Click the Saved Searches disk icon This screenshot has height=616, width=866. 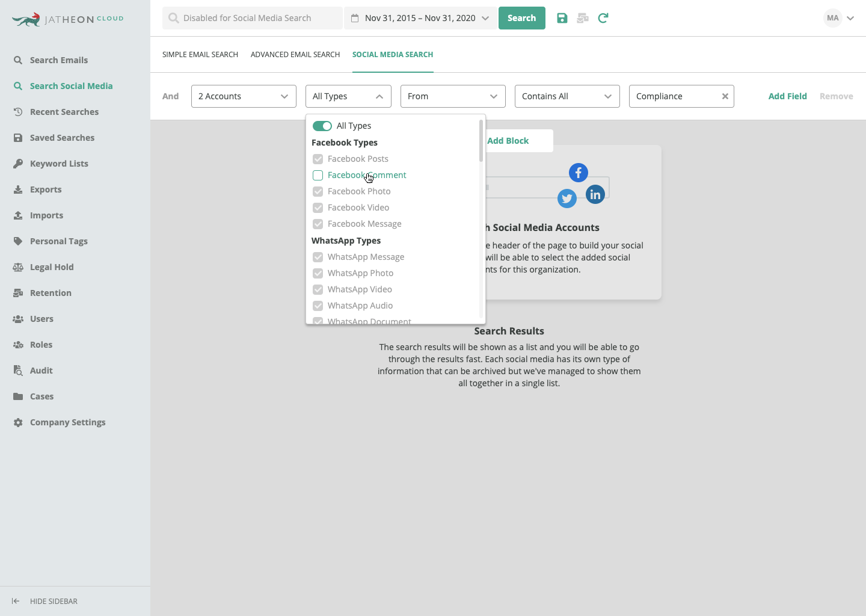pyautogui.click(x=18, y=138)
